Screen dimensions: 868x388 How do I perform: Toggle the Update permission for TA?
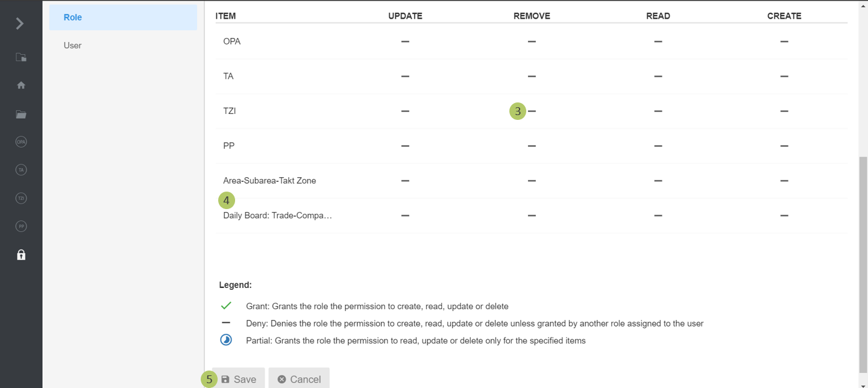(x=404, y=76)
